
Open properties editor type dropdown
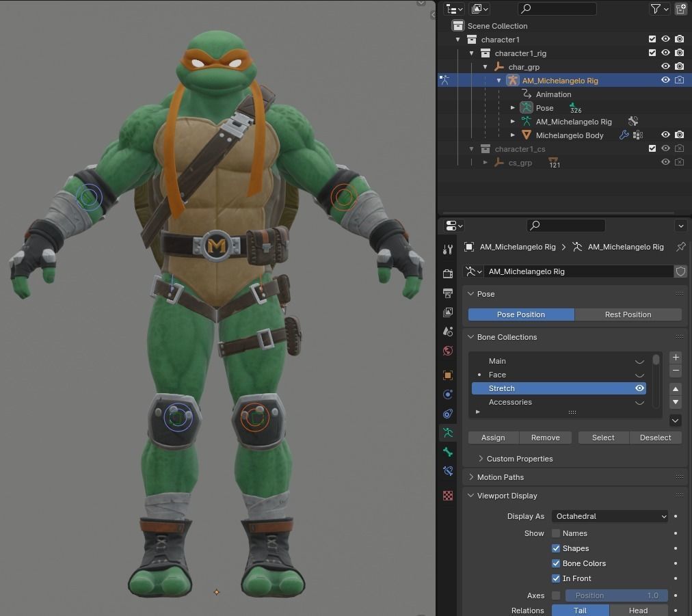click(454, 226)
